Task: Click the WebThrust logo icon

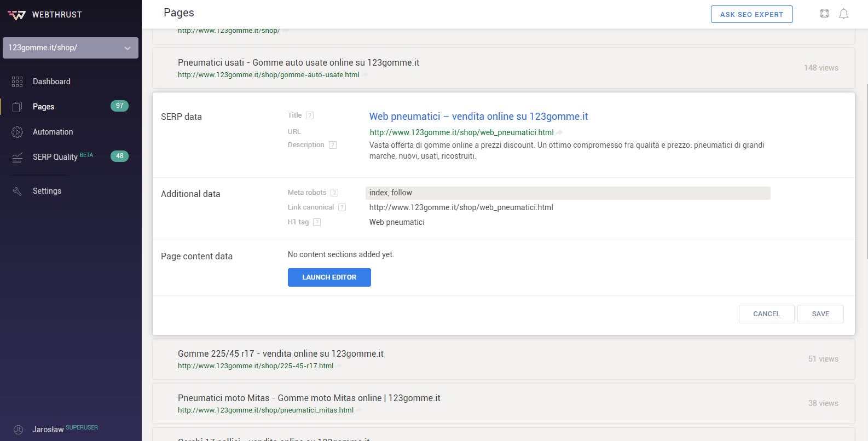Action: [x=16, y=15]
